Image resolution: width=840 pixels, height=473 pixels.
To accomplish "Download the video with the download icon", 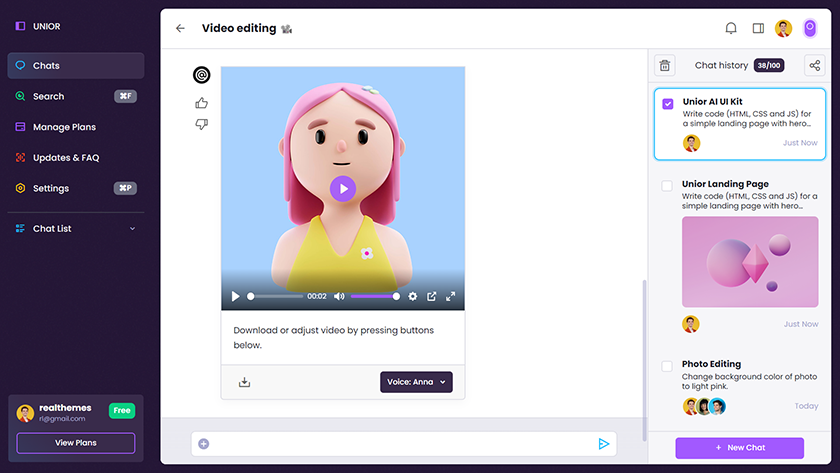I will click(244, 382).
